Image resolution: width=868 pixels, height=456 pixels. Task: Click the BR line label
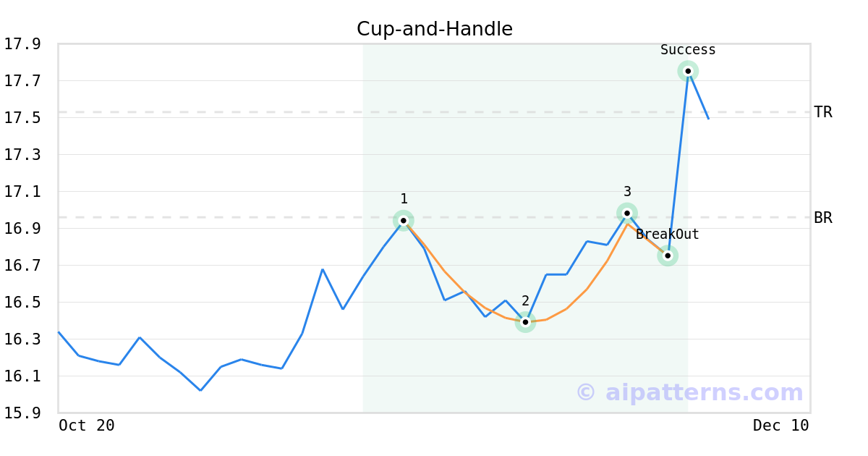pos(823,218)
